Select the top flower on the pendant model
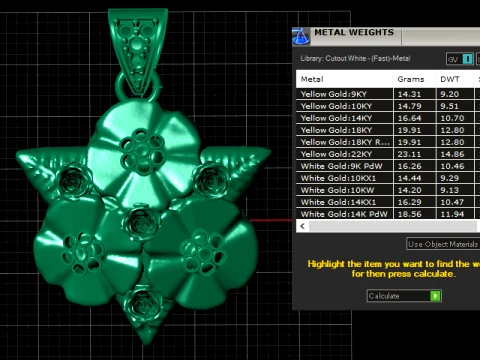This screenshot has width=480, height=360. click(144, 155)
